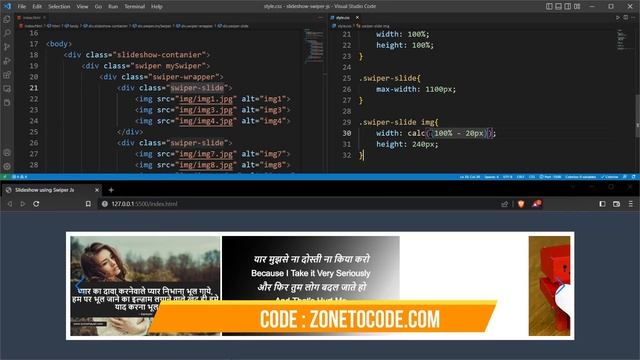Open Source Control view in activity bar
This screenshot has width=640, height=360.
tap(7, 47)
